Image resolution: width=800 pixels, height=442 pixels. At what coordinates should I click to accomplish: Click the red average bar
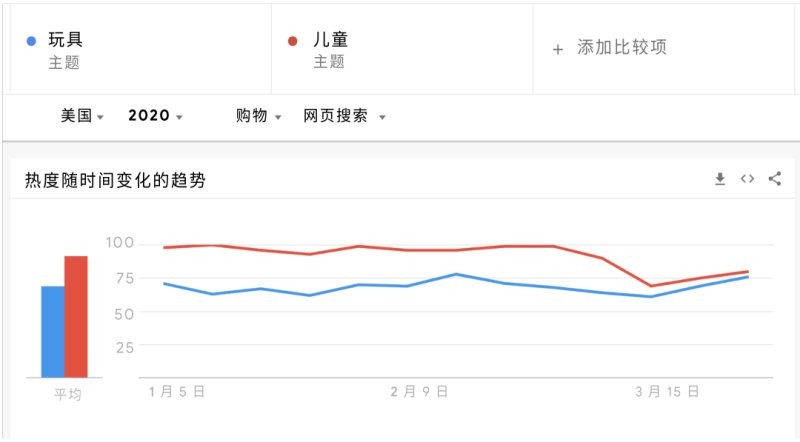[76, 316]
